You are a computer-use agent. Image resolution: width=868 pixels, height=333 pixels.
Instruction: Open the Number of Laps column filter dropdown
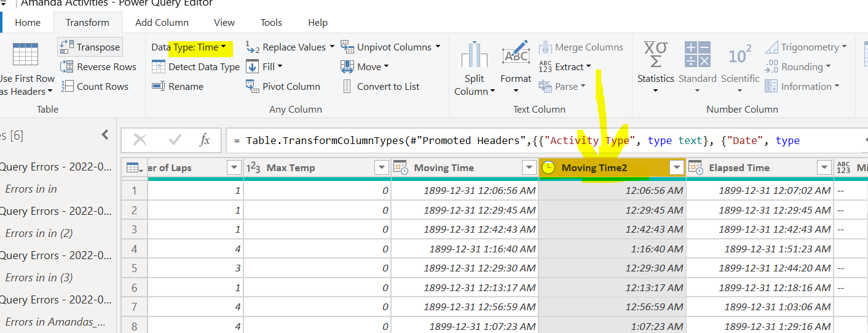[x=234, y=167]
